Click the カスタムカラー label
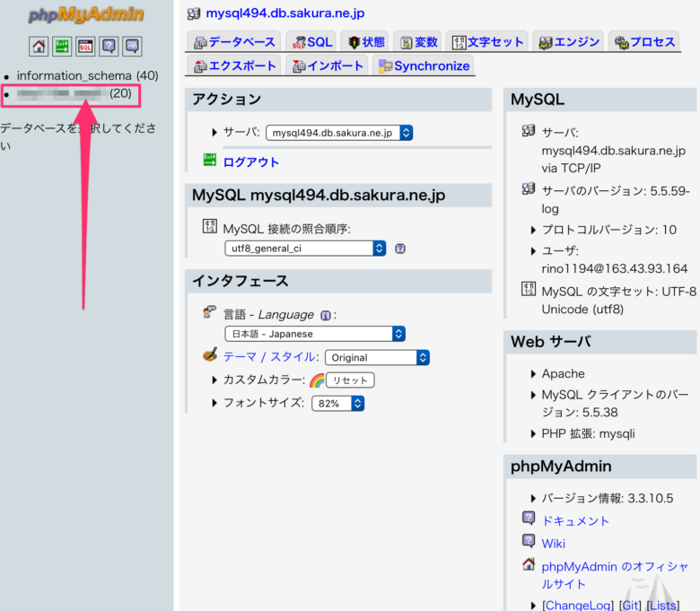 [264, 380]
